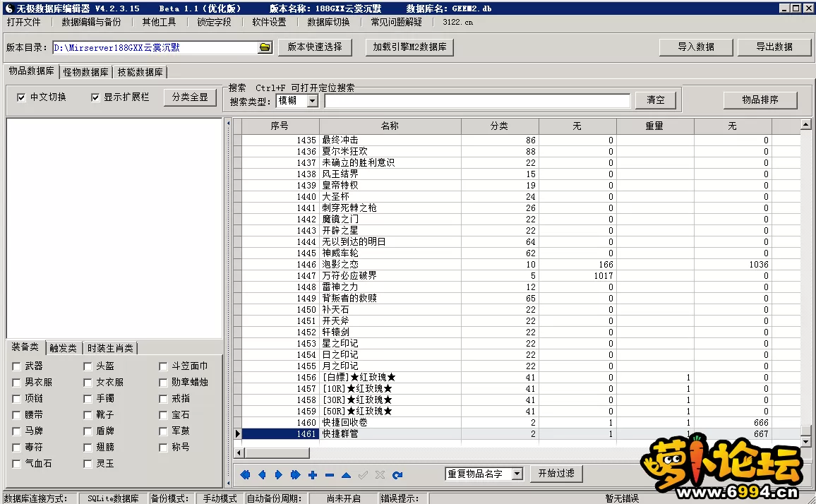Viewport: 816px width, 504px height.
Task: Click the vertical scrollbar up arrow
Action: click(805, 124)
